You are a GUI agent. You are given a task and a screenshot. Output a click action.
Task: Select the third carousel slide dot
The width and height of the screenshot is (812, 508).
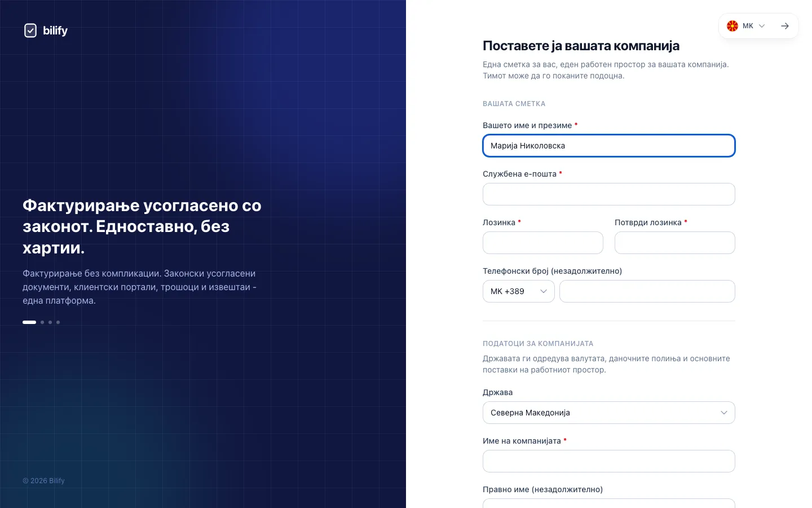pos(50,322)
